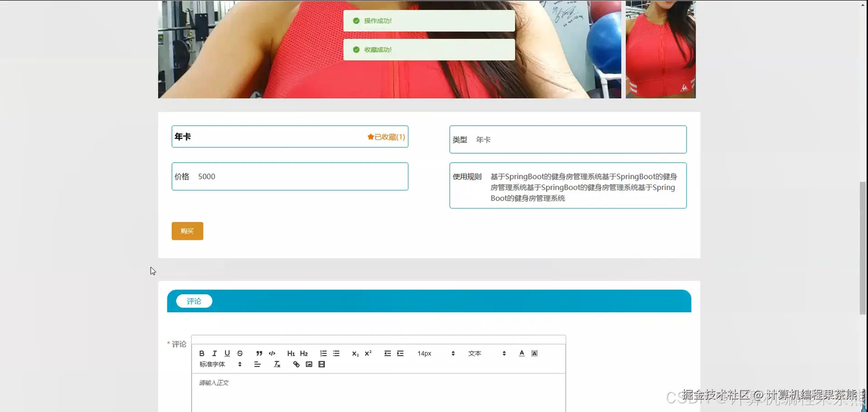Toggle underline in the editor

[x=227, y=353]
